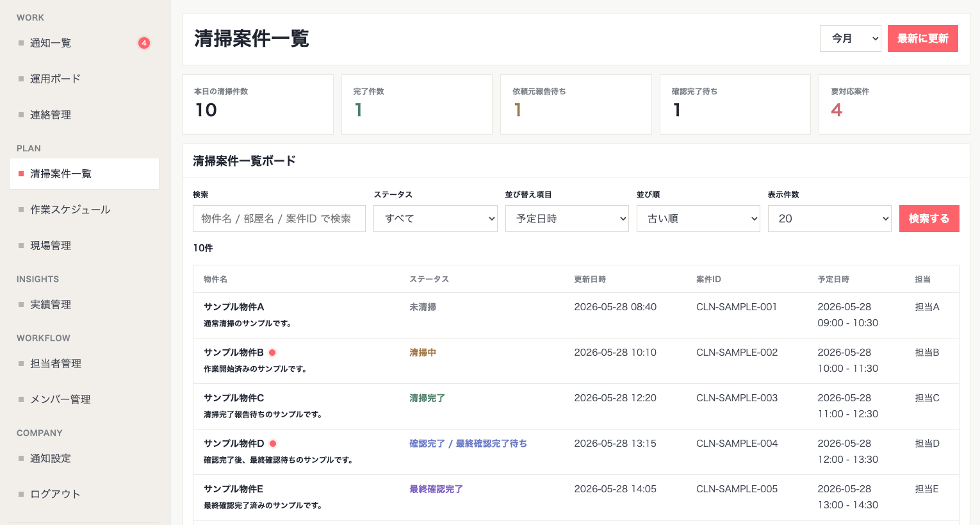980x525 pixels.
Task: Select 清掃案件一覧 sidebar item
Action: click(x=84, y=174)
